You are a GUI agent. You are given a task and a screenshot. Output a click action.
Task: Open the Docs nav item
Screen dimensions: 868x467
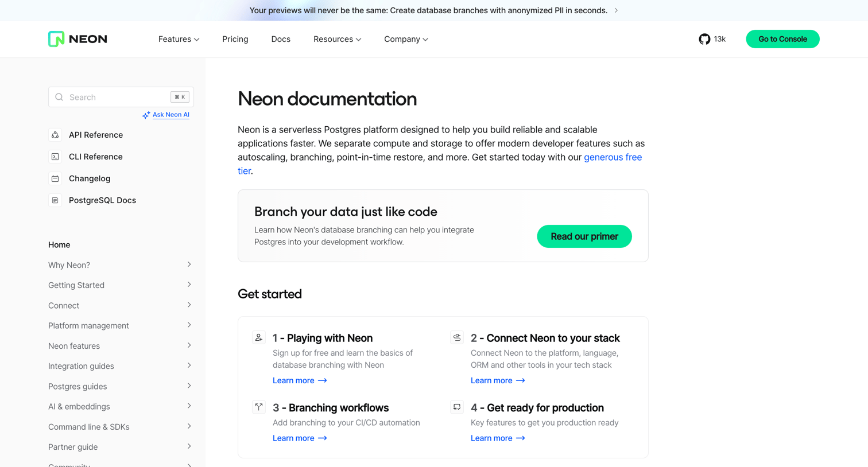[x=281, y=39]
